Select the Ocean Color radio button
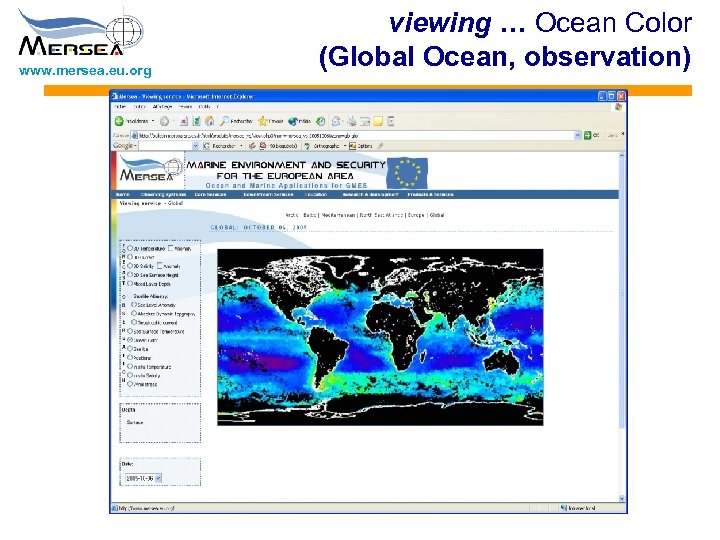The image size is (720, 540). (x=130, y=340)
